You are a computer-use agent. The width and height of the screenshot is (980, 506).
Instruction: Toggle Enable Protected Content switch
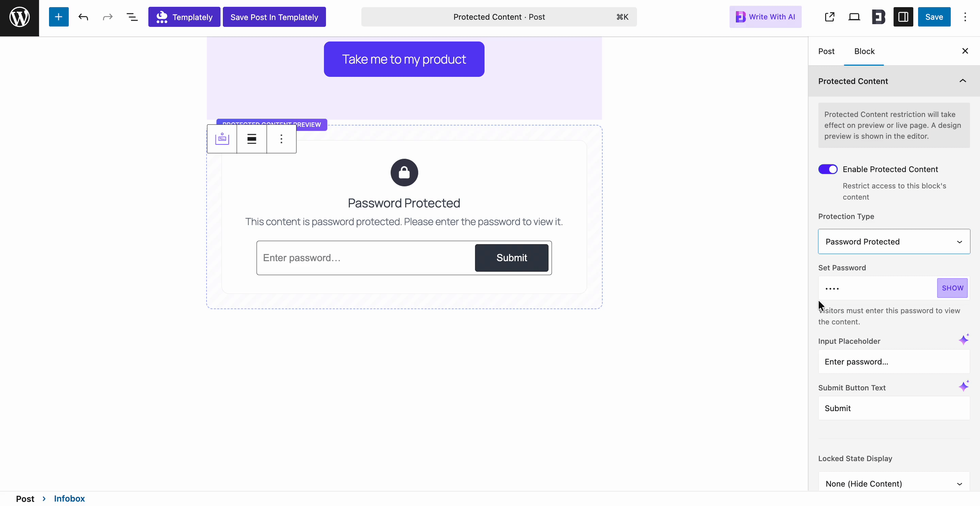[828, 170]
